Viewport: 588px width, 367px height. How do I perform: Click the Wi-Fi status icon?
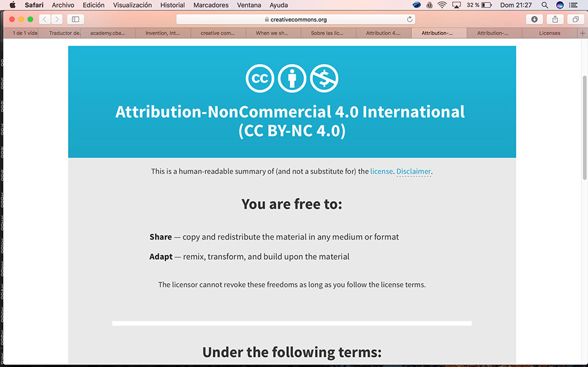pyautogui.click(x=442, y=5)
